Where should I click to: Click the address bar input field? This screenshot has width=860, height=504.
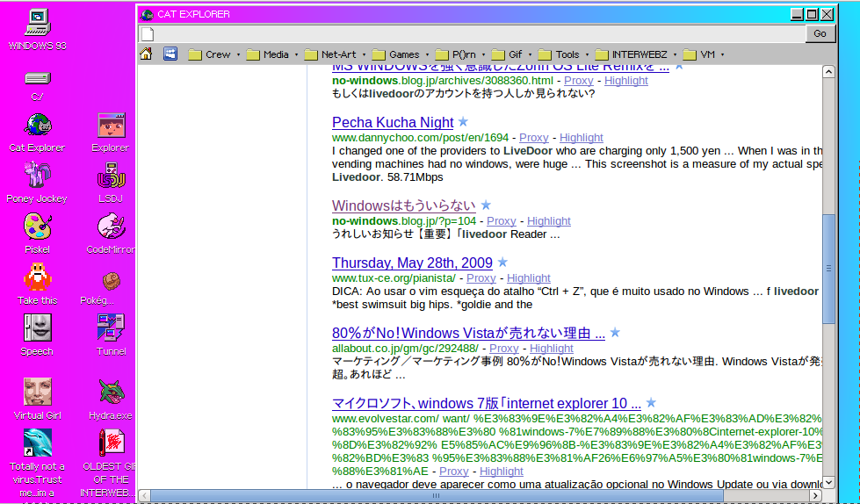(472, 33)
